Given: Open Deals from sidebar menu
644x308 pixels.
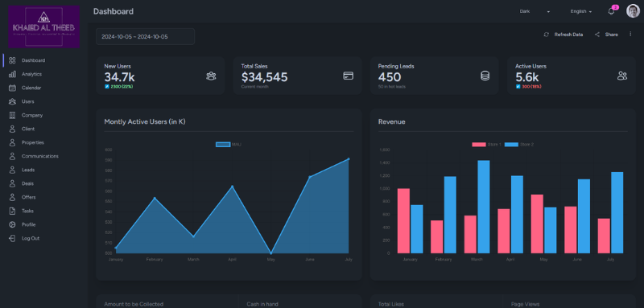Looking at the screenshot, I should [27, 183].
